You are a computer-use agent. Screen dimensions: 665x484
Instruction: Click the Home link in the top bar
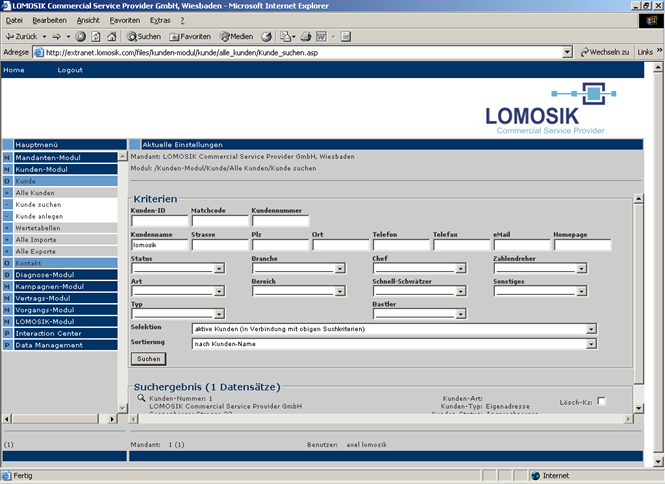(14, 70)
